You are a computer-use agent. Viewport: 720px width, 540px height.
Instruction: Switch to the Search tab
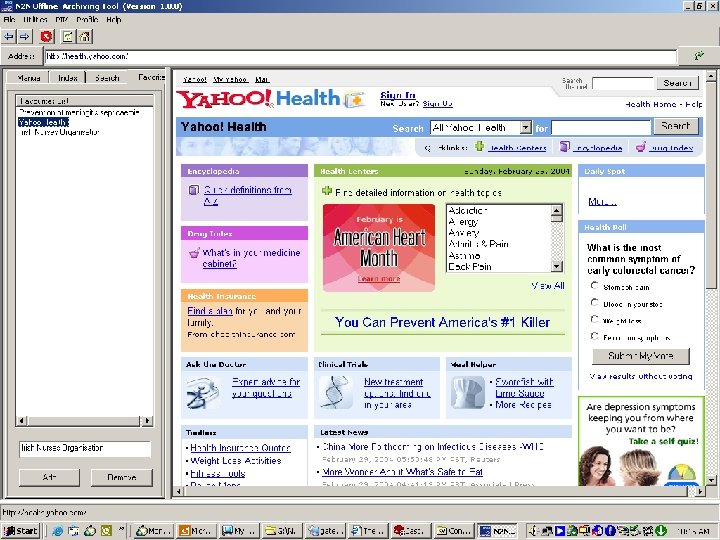pyautogui.click(x=107, y=78)
